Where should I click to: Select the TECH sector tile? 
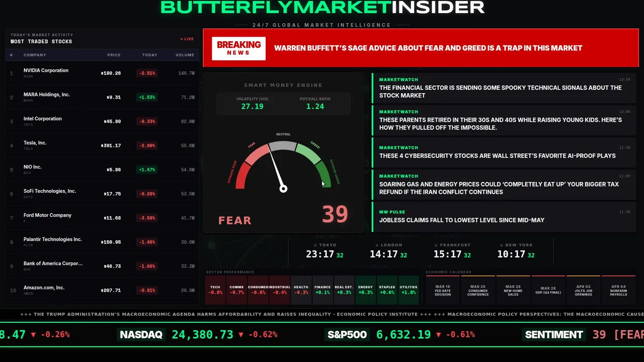point(215,290)
